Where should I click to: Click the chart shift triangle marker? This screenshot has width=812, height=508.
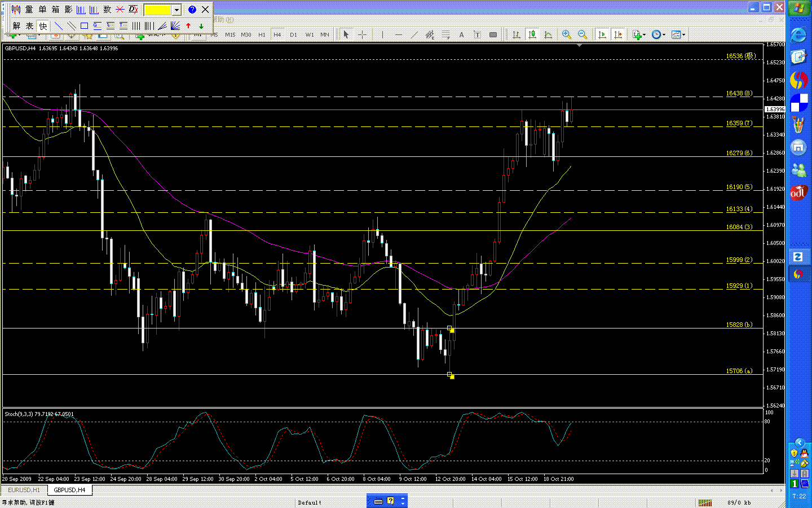(580, 45)
